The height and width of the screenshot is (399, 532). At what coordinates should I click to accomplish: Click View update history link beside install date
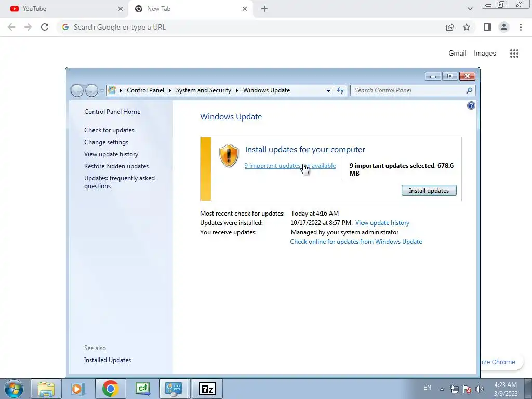tap(382, 223)
